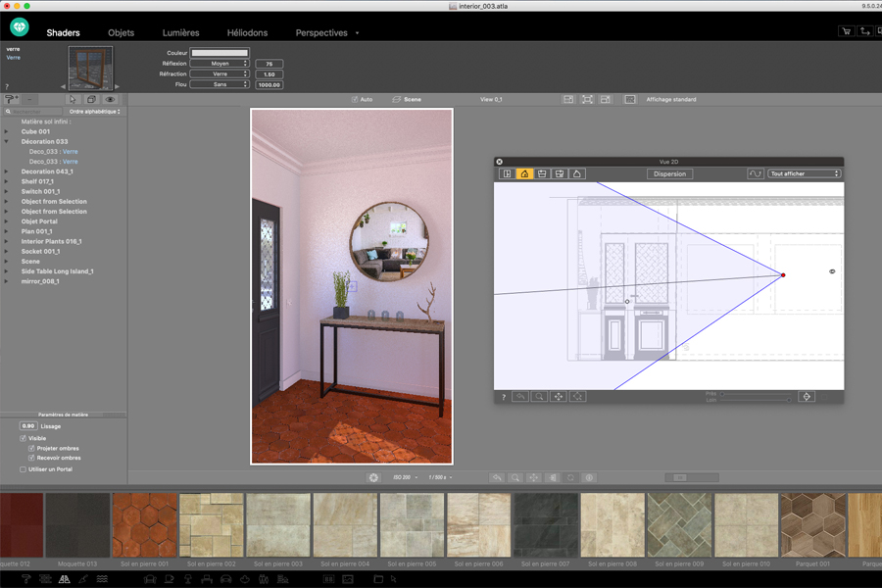Click the eye icon above the materials list
Viewport: 882px width, 588px height.
110,99
